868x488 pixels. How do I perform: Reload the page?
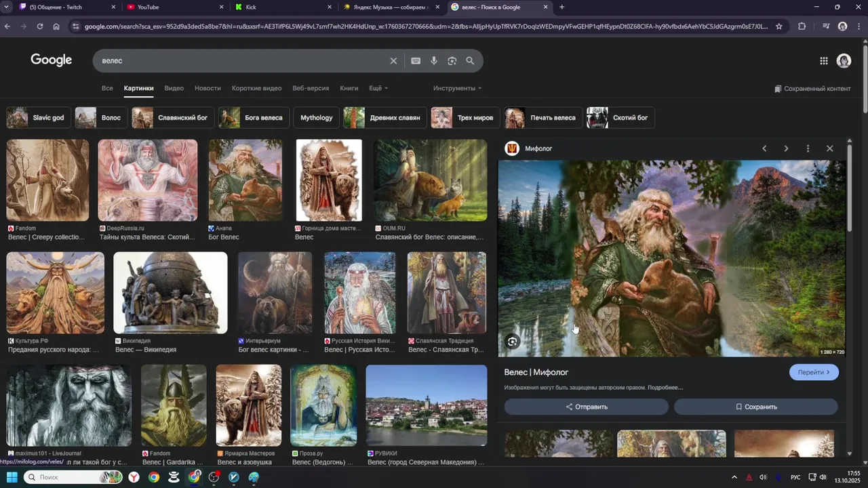pos(40,26)
